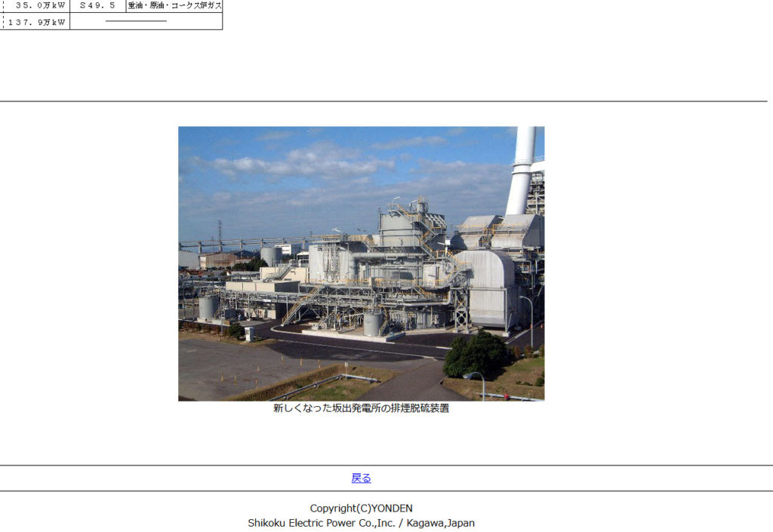Click the 35.0万kW table cell

(37, 5)
